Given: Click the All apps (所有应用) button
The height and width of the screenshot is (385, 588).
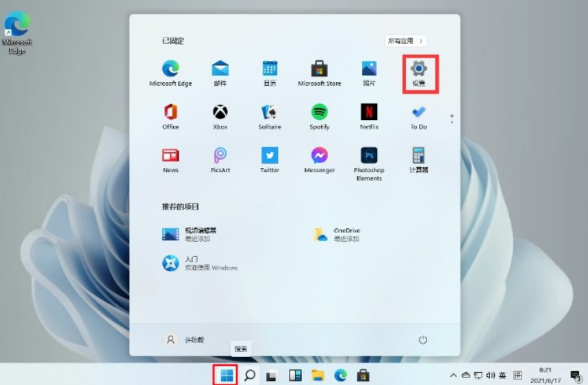Looking at the screenshot, I should point(406,40).
